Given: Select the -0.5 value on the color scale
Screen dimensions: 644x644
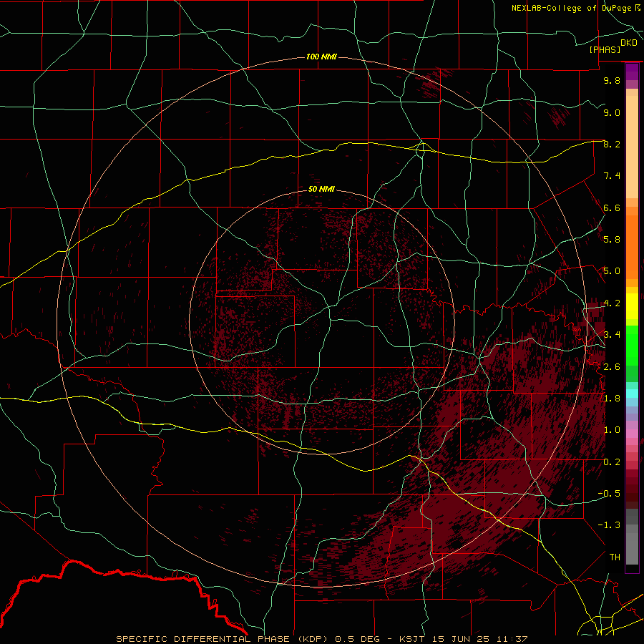Looking at the screenshot, I should coord(609,494).
